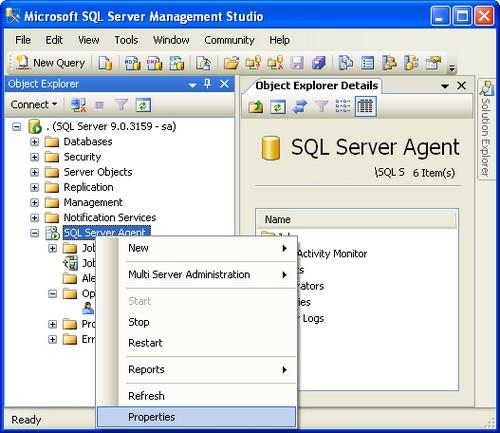Viewport: 500px width, 433px height.
Task: Open the View menu
Action: (89, 40)
